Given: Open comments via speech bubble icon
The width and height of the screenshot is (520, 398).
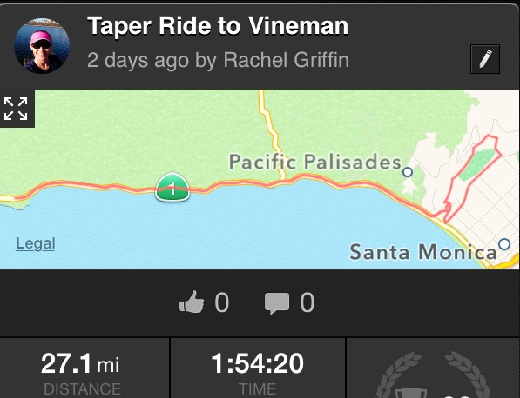Looking at the screenshot, I should pos(277,303).
